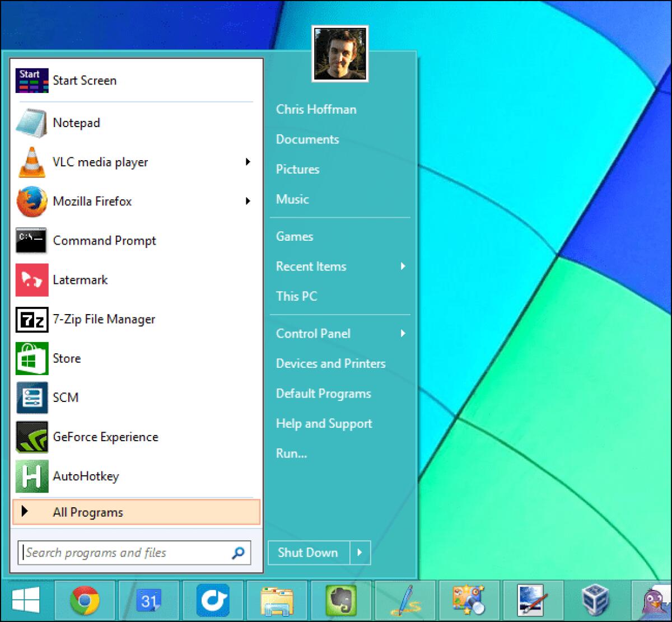Start Google Chrome from the taskbar
The height and width of the screenshot is (622, 672).
click(x=85, y=600)
